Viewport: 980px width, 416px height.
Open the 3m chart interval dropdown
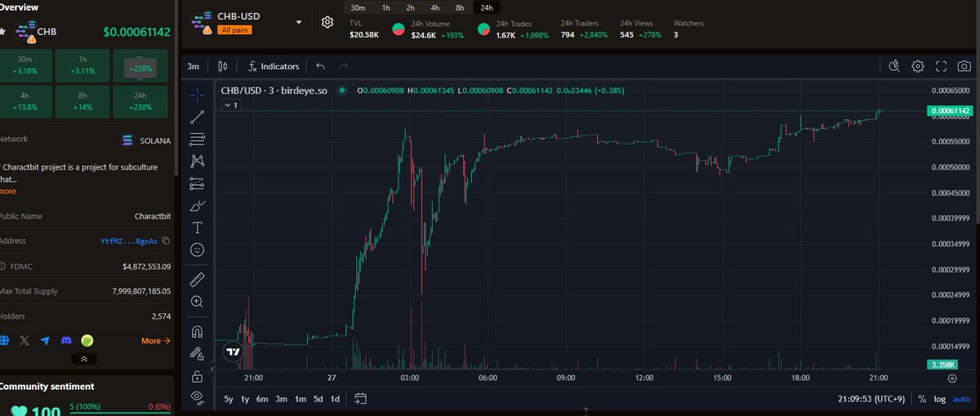click(193, 66)
